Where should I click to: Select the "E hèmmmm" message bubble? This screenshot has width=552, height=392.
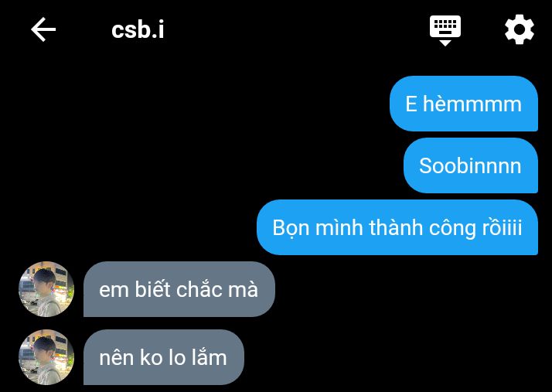[464, 104]
